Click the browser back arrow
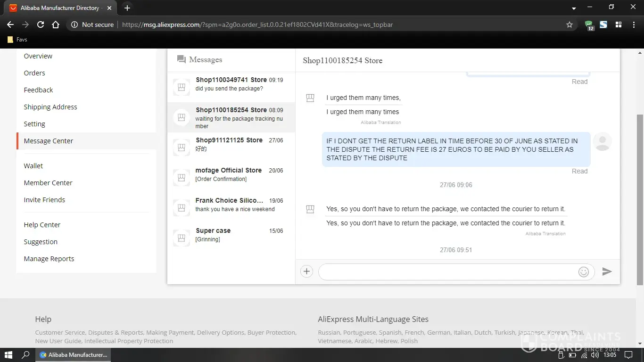The width and height of the screenshot is (644, 362). click(x=10, y=25)
